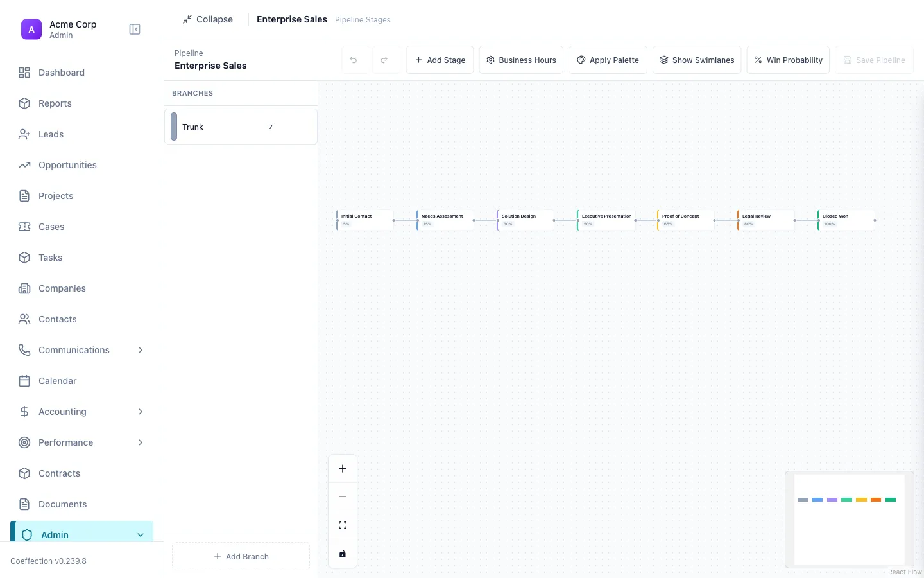Expand the Accounting submenu

coord(82,412)
